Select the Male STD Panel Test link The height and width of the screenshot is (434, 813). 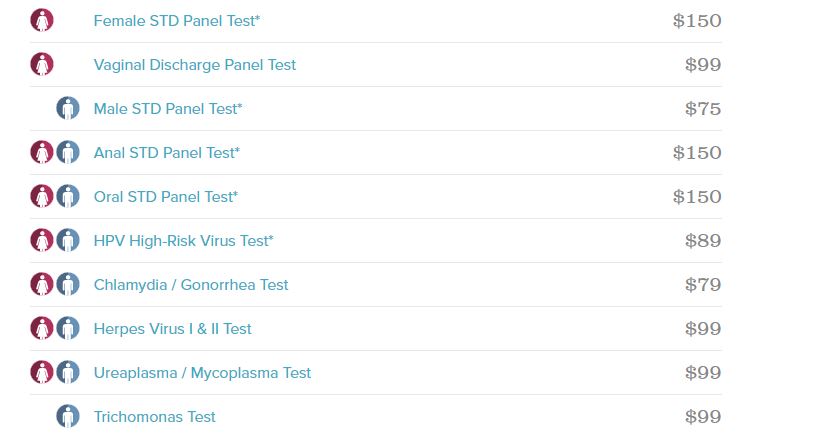[x=168, y=109]
